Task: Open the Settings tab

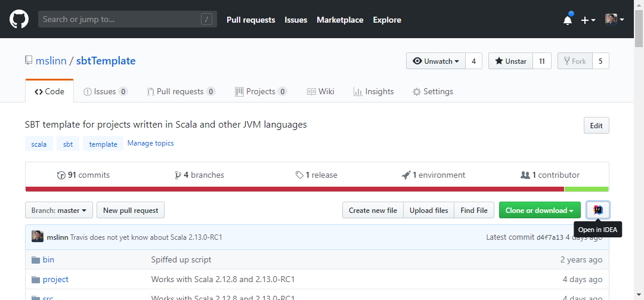Action: coord(433,92)
